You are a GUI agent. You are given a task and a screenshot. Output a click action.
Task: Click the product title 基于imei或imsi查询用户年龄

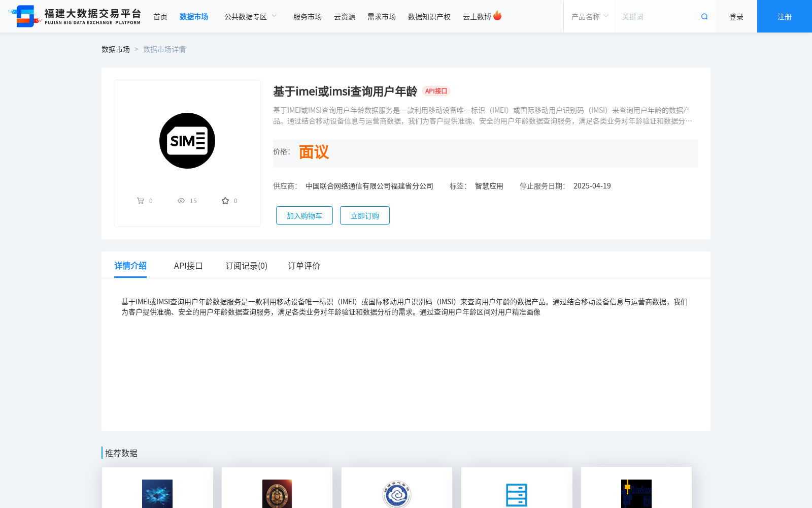(345, 91)
